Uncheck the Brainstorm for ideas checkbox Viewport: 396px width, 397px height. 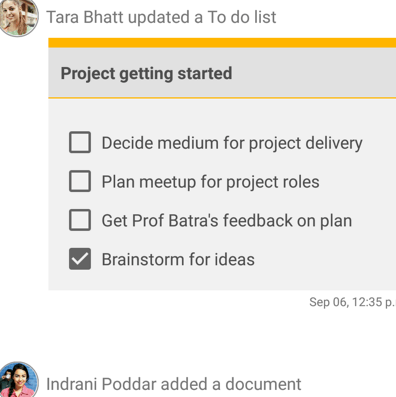tap(80, 259)
